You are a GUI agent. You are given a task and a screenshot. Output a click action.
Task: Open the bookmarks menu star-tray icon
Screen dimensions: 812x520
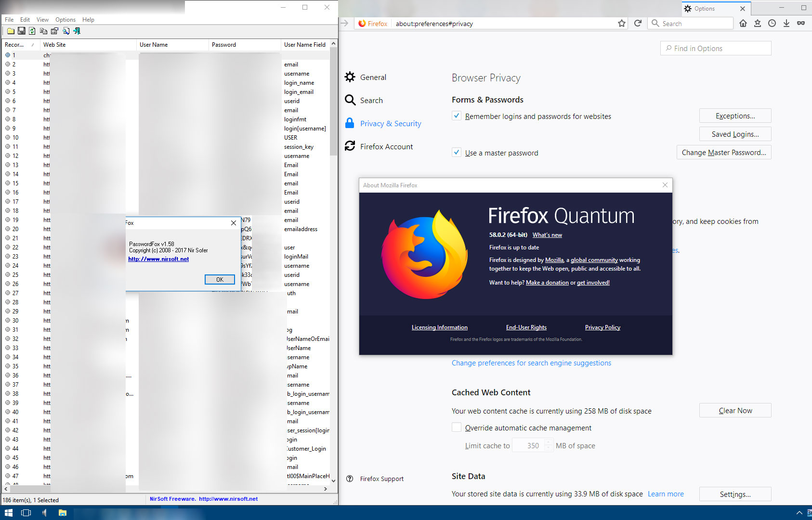(x=758, y=23)
